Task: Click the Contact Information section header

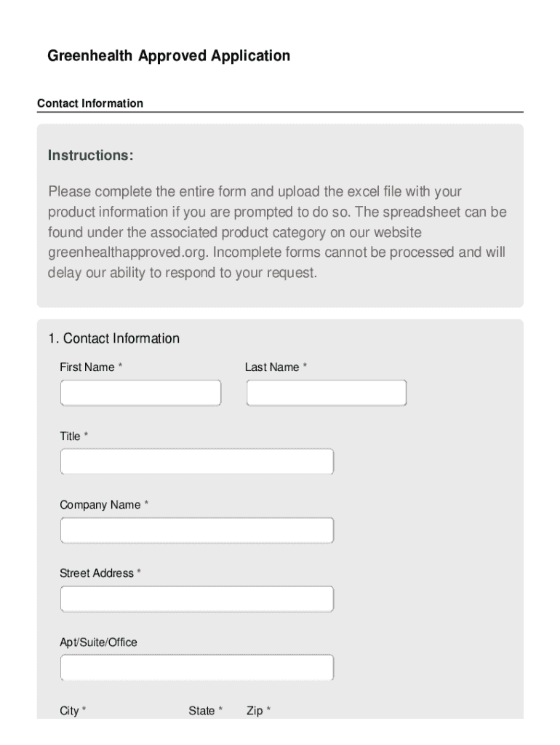Action: [x=90, y=103]
